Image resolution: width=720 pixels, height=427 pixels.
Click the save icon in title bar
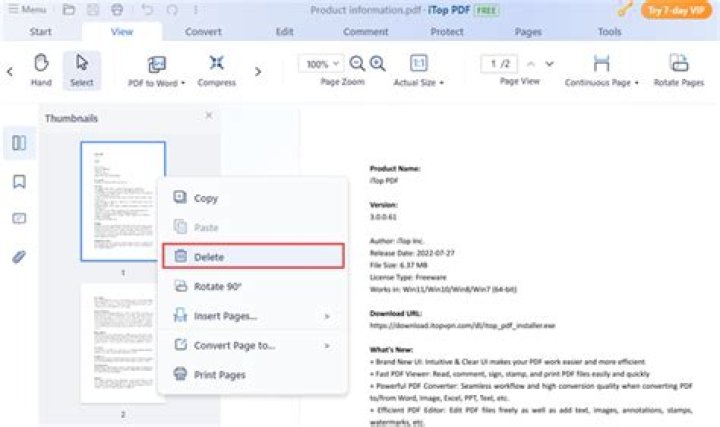93,9
